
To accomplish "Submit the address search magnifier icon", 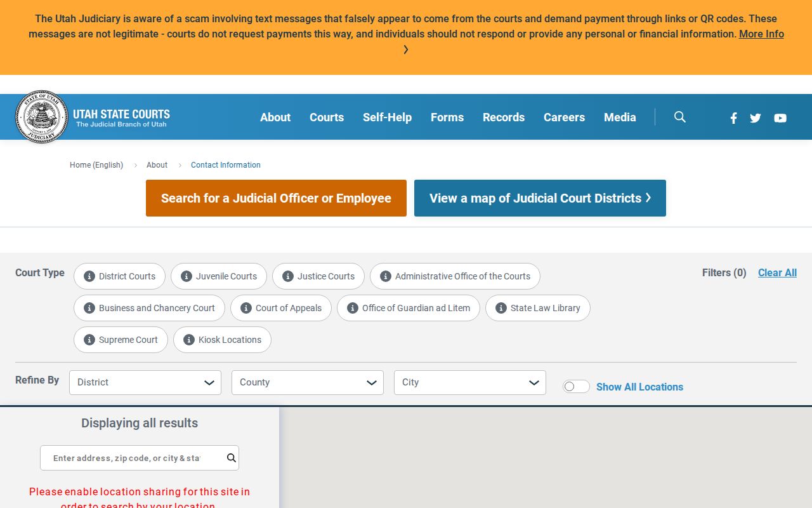I will pos(232,458).
